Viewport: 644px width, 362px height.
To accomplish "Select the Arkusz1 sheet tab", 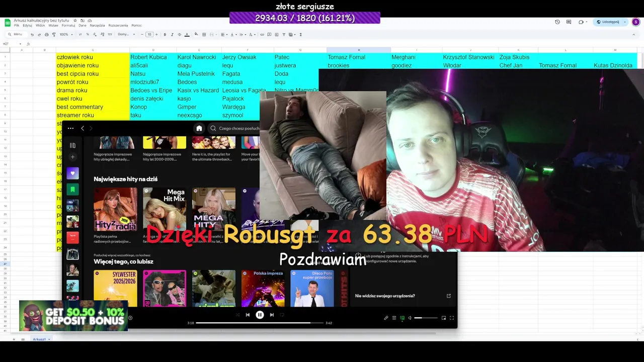I will [x=39, y=339].
